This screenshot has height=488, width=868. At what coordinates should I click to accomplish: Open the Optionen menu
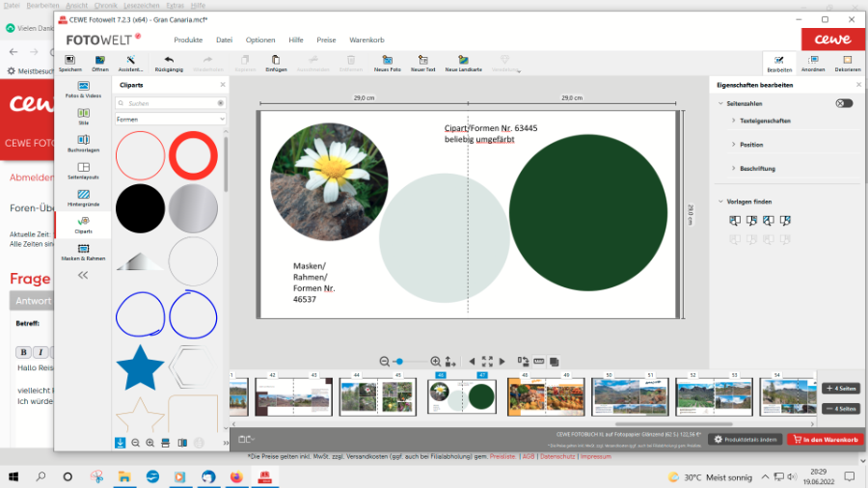pos(260,40)
